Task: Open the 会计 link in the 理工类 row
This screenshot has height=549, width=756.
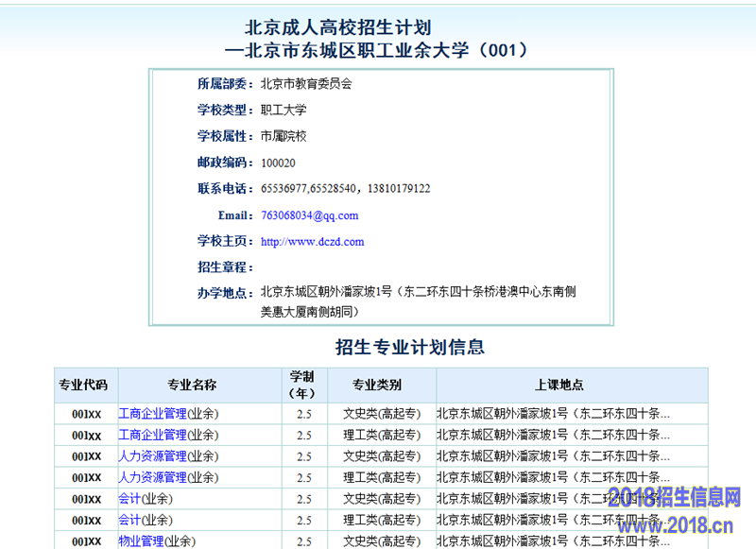Action: point(129,520)
